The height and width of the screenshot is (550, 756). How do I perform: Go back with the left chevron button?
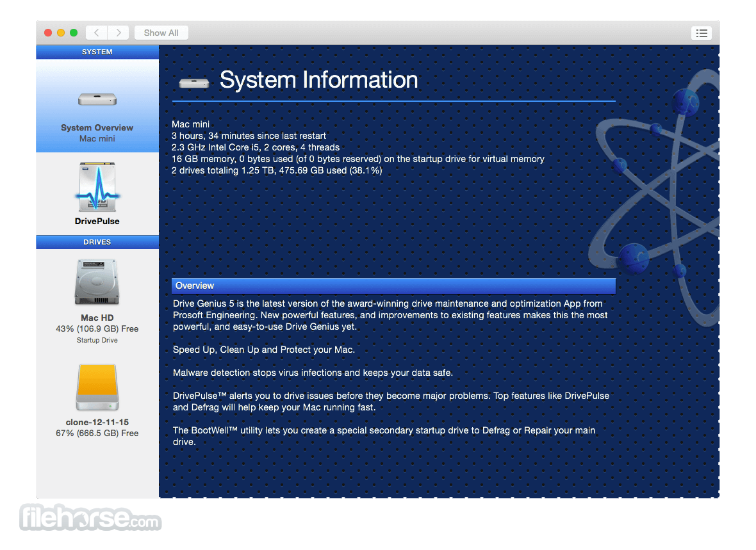coord(97,33)
